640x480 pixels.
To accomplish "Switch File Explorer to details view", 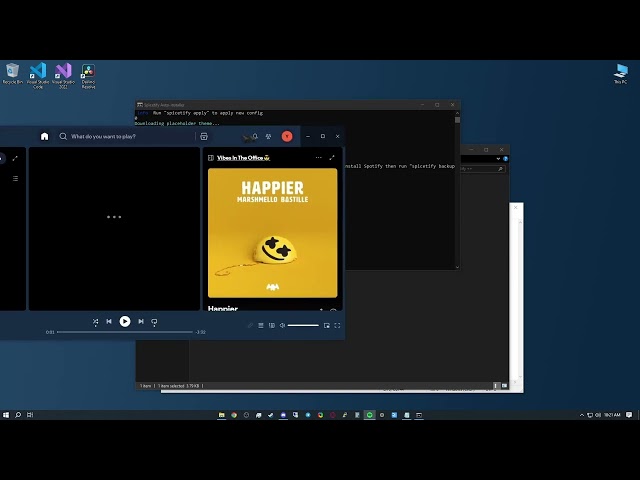I will click(496, 385).
